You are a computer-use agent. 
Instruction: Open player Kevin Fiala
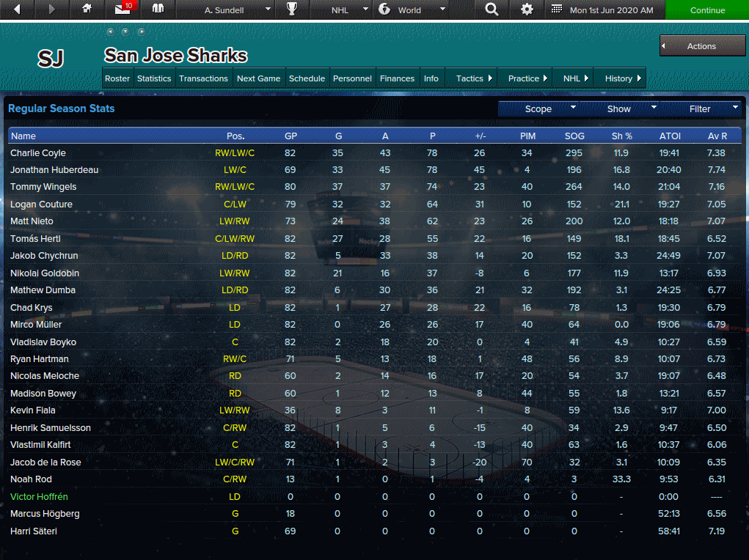click(x=32, y=410)
